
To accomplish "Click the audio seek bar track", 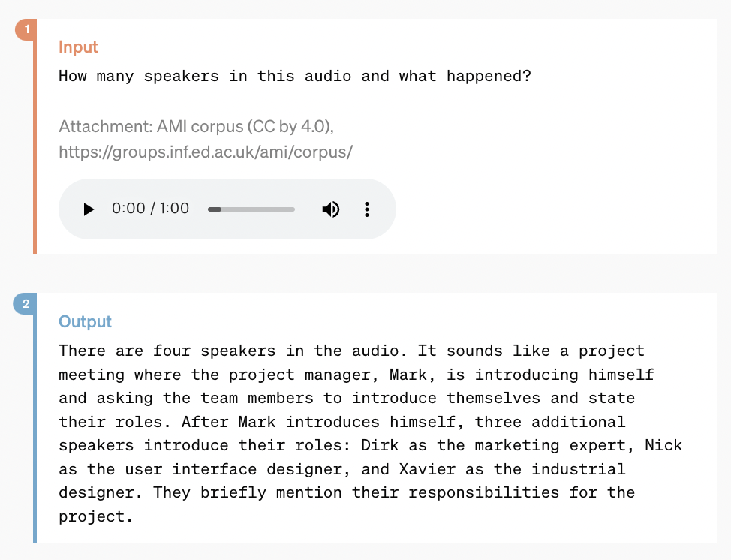I will 251,209.
